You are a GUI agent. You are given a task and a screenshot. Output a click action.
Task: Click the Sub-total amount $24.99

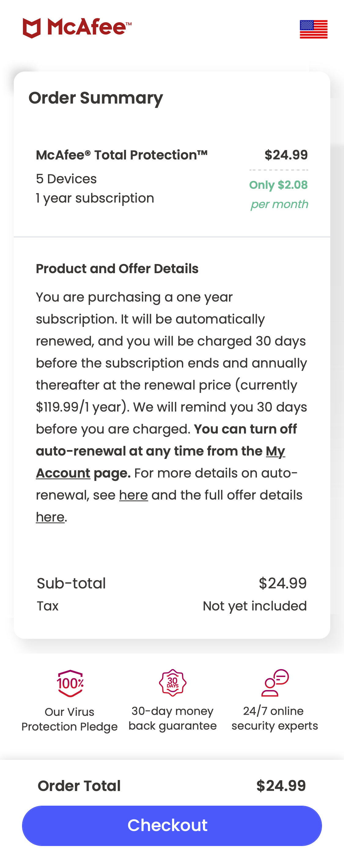point(283,583)
